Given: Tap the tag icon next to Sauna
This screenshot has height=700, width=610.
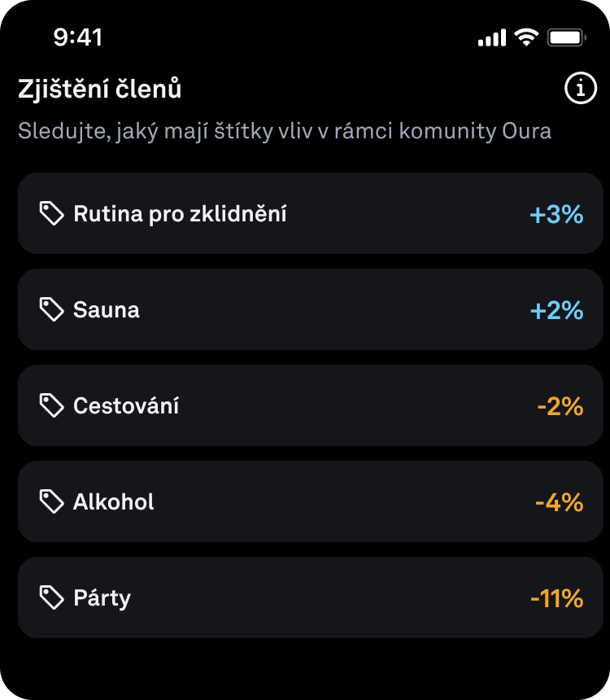Looking at the screenshot, I should click(x=52, y=309).
